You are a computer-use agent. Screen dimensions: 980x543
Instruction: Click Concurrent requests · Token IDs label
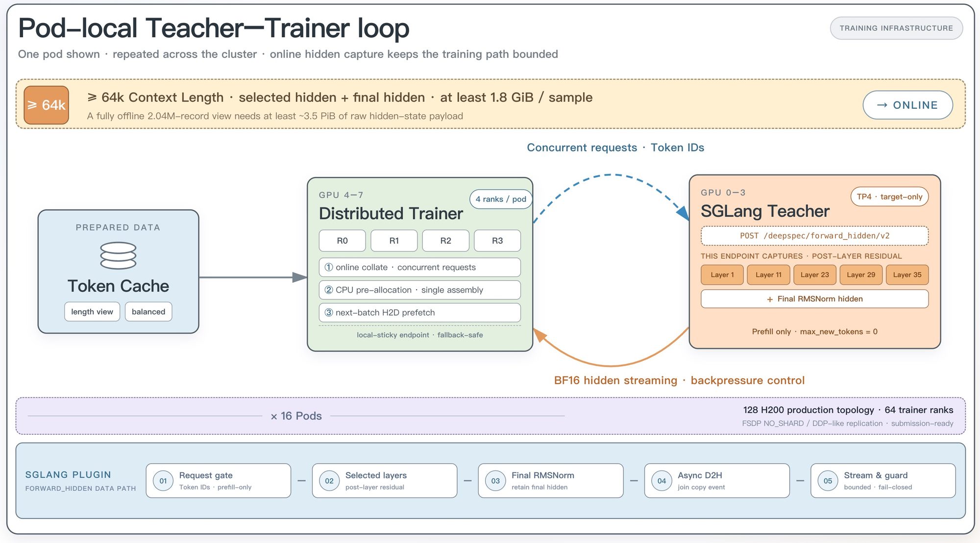(615, 148)
